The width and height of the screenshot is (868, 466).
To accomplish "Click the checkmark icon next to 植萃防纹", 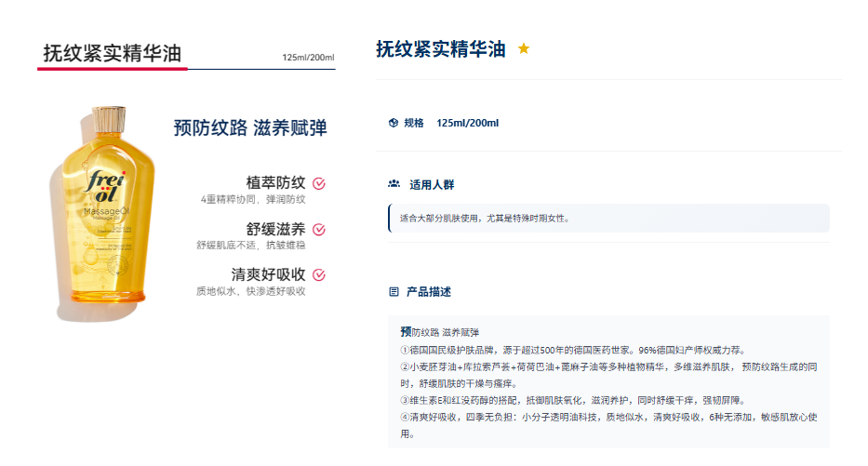I will (x=319, y=183).
